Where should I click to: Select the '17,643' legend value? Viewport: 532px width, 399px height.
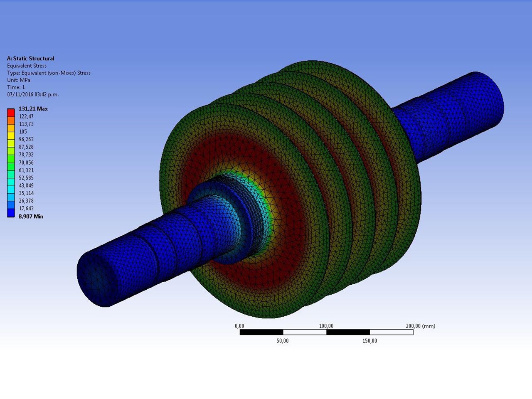tap(26, 209)
